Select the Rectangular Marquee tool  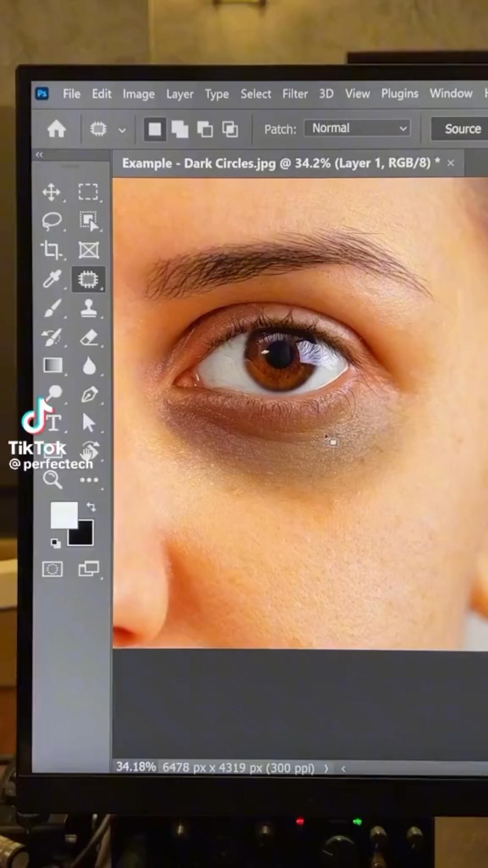pyautogui.click(x=88, y=192)
